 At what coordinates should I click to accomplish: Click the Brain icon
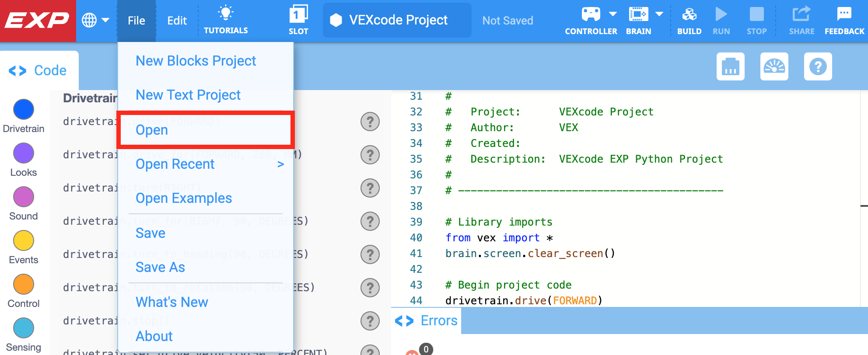638,14
